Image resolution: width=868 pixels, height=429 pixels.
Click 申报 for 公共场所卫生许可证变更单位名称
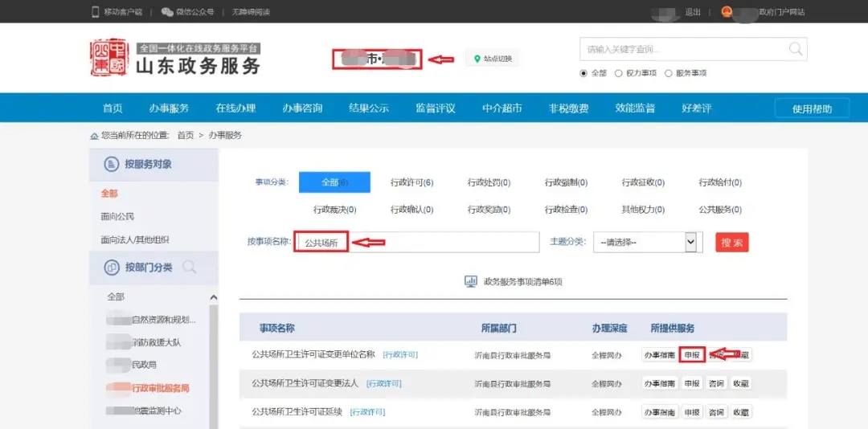pyautogui.click(x=691, y=354)
